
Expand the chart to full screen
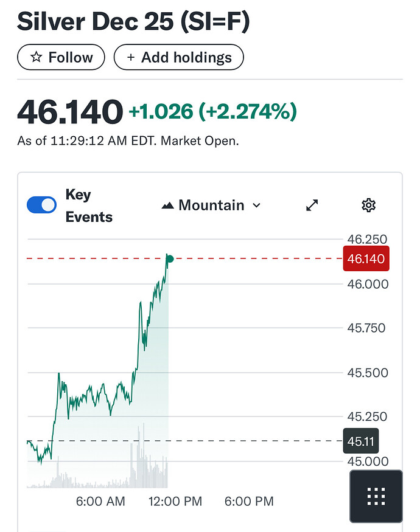point(312,206)
